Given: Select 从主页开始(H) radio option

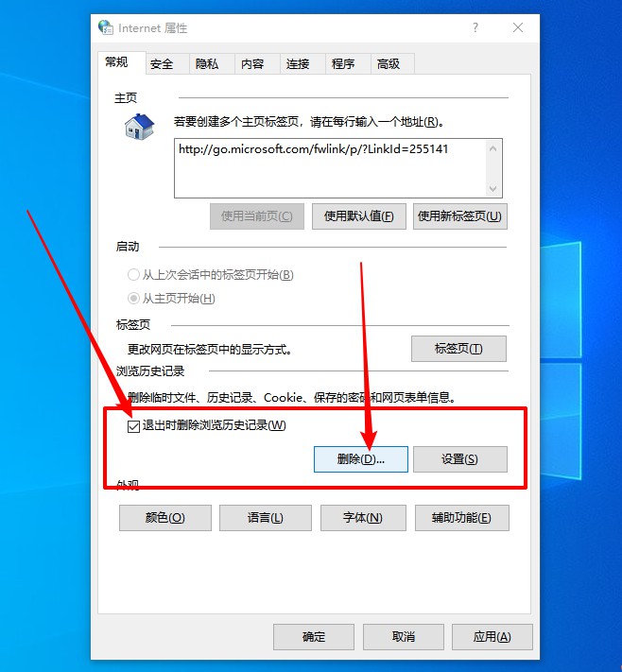Looking at the screenshot, I should point(171,299).
